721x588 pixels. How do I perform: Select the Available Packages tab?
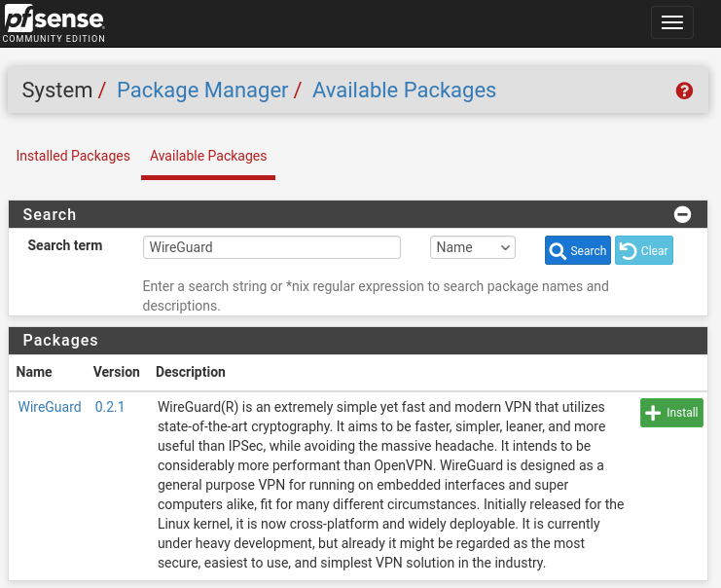[208, 156]
